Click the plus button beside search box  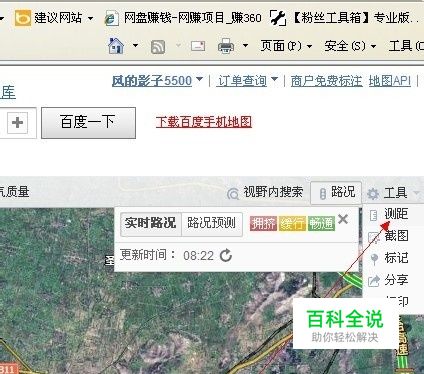coord(17,123)
